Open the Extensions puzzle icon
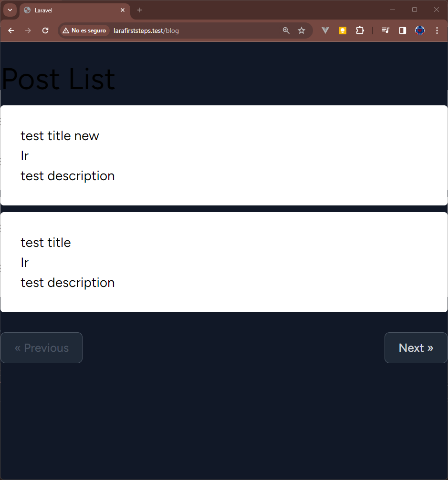Viewport: 448px width, 480px height. 360,31
